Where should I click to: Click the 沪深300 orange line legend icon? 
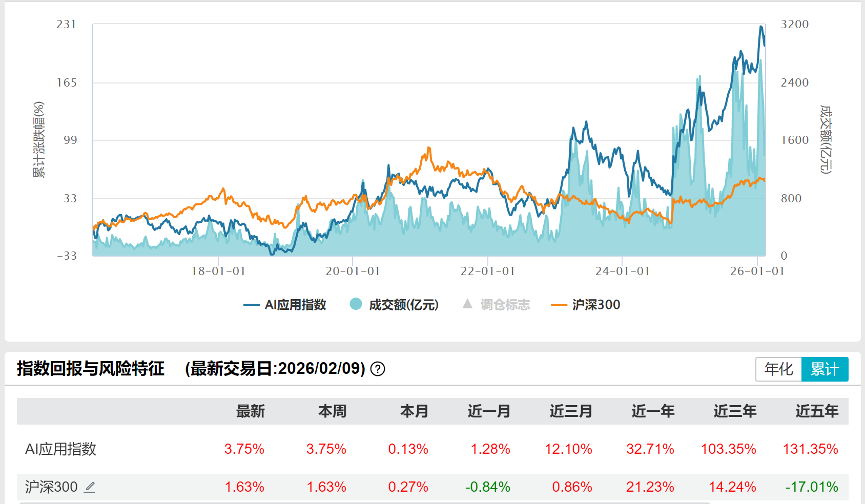559,305
